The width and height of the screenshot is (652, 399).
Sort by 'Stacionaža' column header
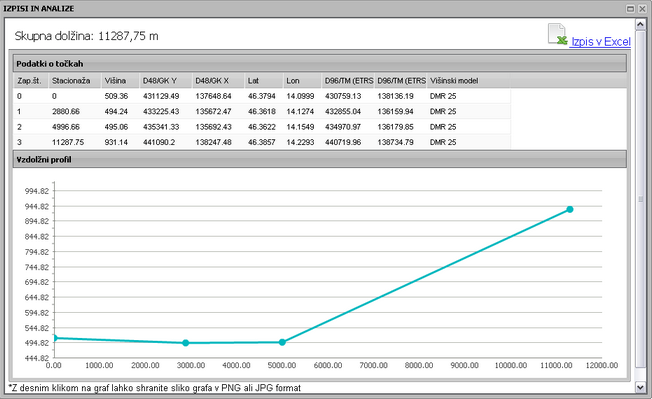coord(75,81)
